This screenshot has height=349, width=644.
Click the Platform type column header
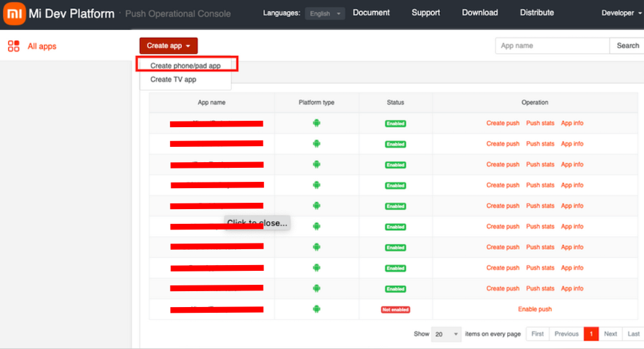point(316,102)
